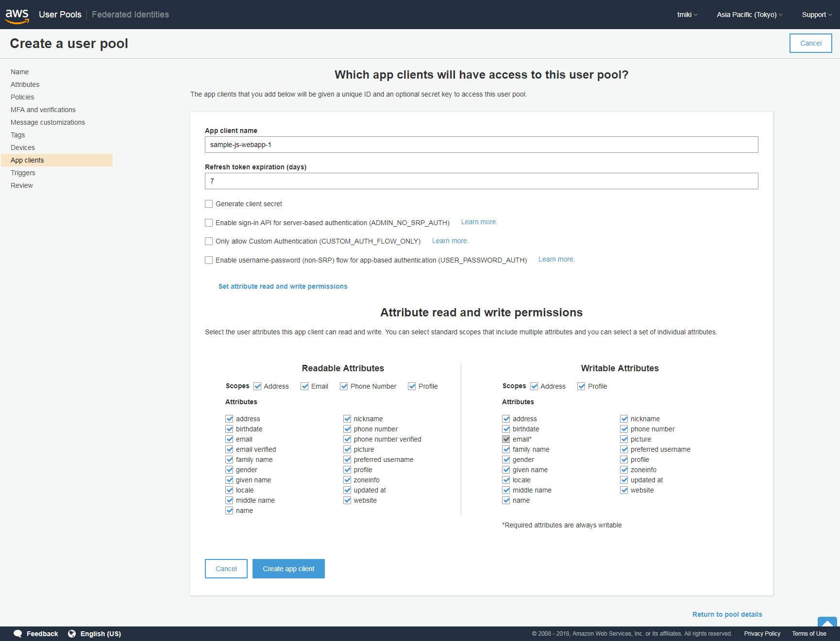Screen dimensions: 840x641
Task: Uncheck birthdate in Readable Attributes list
Action: pyautogui.click(x=229, y=429)
